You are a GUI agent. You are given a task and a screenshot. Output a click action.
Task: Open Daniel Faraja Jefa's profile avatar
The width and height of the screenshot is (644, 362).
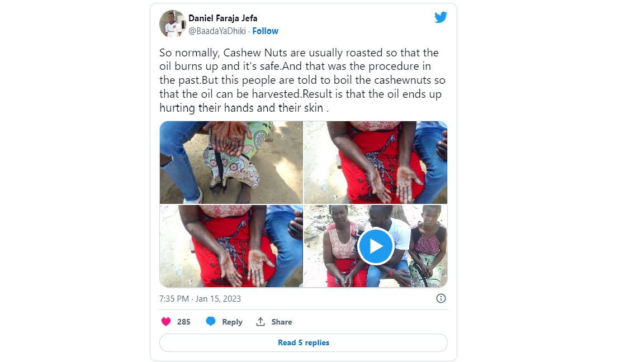pyautogui.click(x=172, y=24)
